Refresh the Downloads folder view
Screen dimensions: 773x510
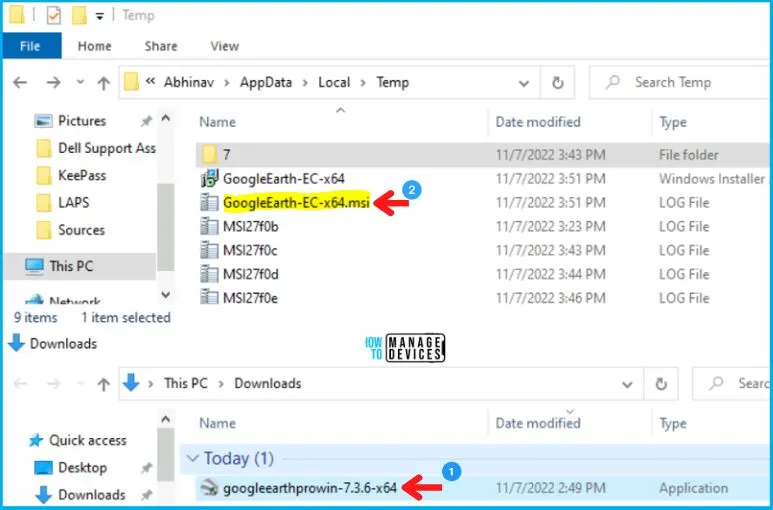click(x=661, y=384)
